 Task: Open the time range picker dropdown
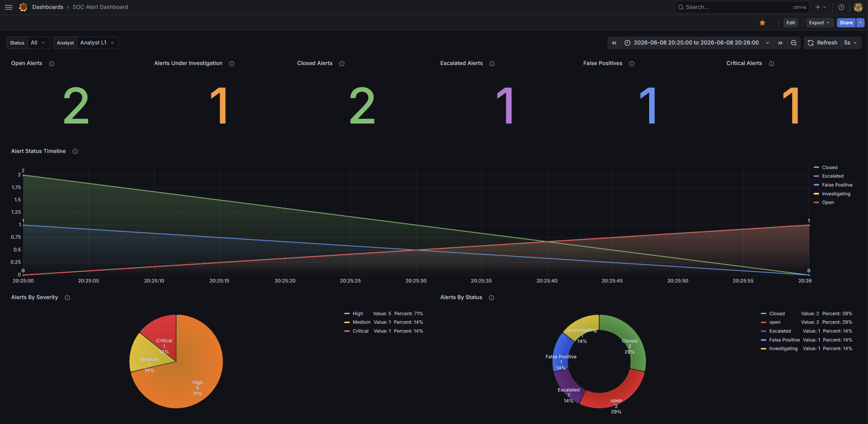coord(697,43)
